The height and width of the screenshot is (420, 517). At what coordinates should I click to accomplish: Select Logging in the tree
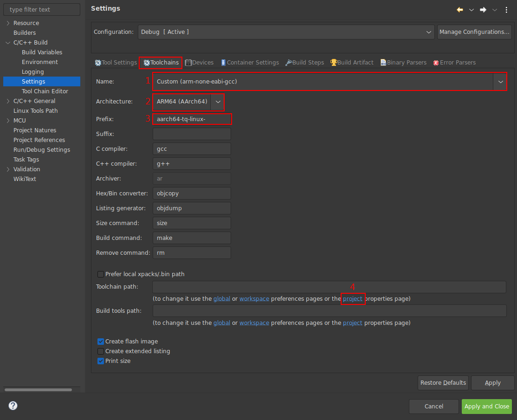point(32,72)
